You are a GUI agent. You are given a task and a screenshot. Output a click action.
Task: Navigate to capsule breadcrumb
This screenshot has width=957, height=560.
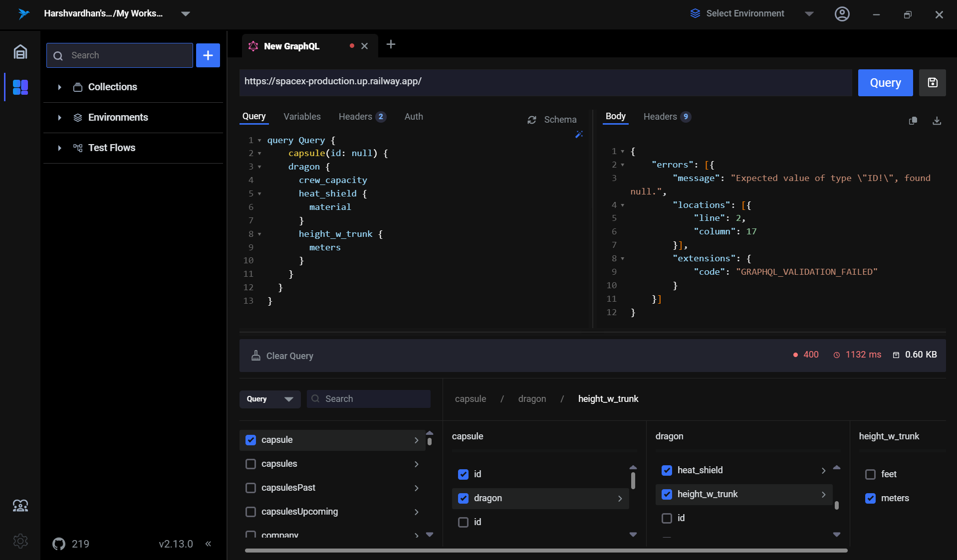pos(471,399)
